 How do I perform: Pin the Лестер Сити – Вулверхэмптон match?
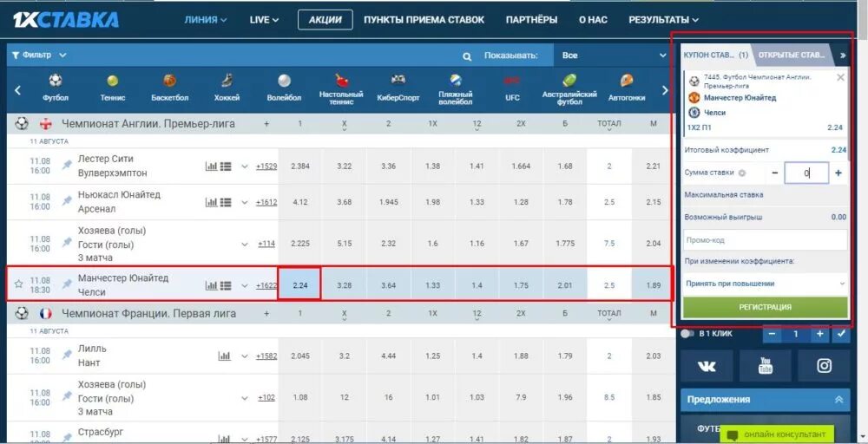(67, 165)
